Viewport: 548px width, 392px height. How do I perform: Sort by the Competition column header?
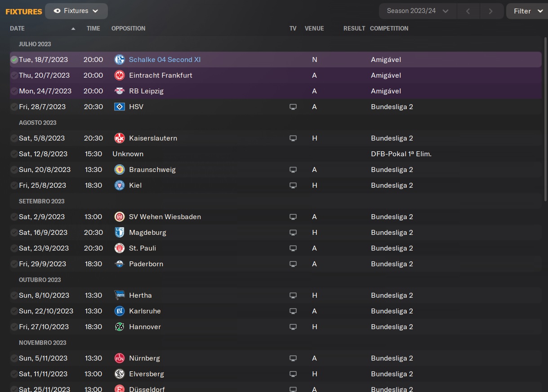click(x=389, y=28)
